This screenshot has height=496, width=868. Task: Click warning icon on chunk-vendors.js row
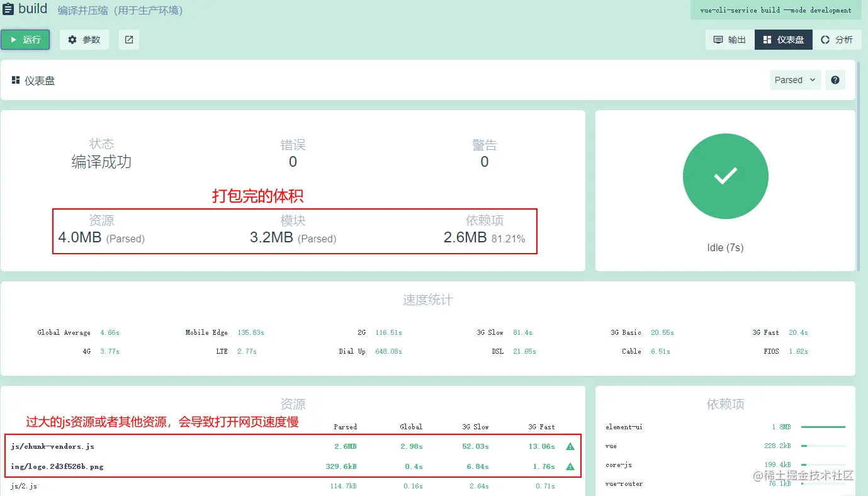pyautogui.click(x=570, y=446)
